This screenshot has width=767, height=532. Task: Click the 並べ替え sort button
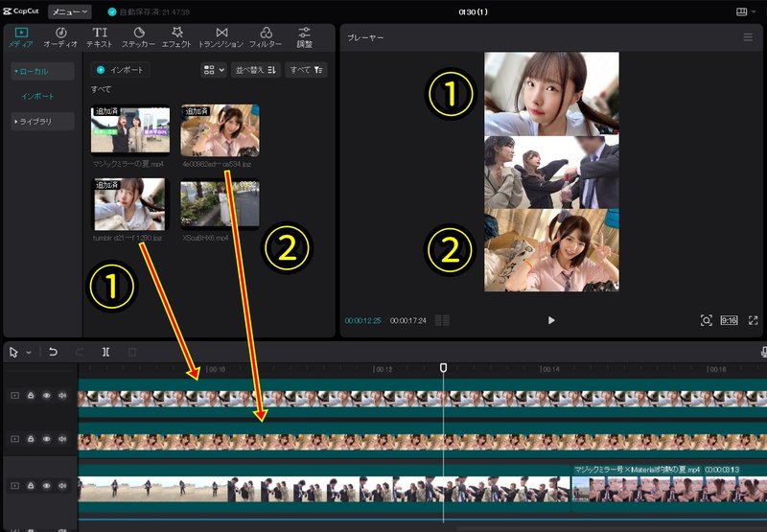(x=256, y=70)
